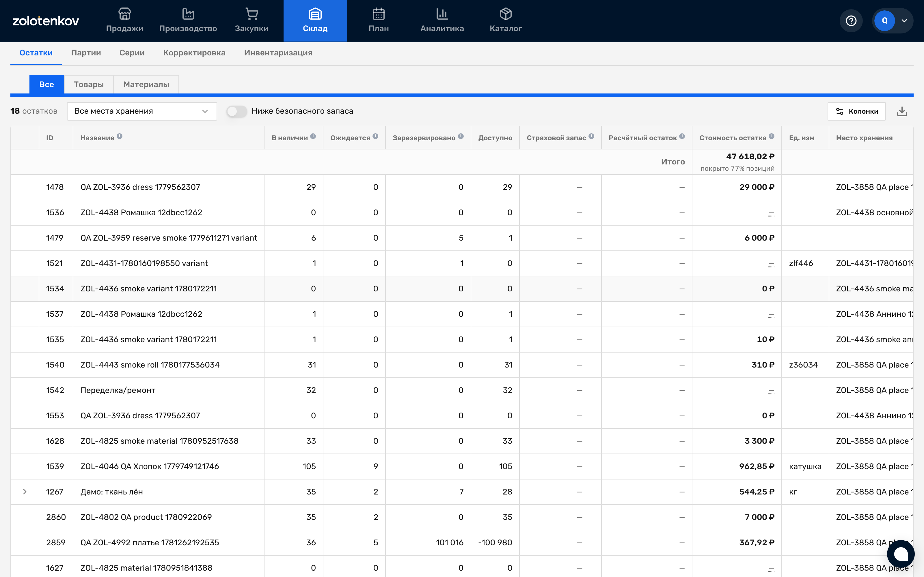
Task: Open the Колонки settings button
Action: [x=856, y=111]
